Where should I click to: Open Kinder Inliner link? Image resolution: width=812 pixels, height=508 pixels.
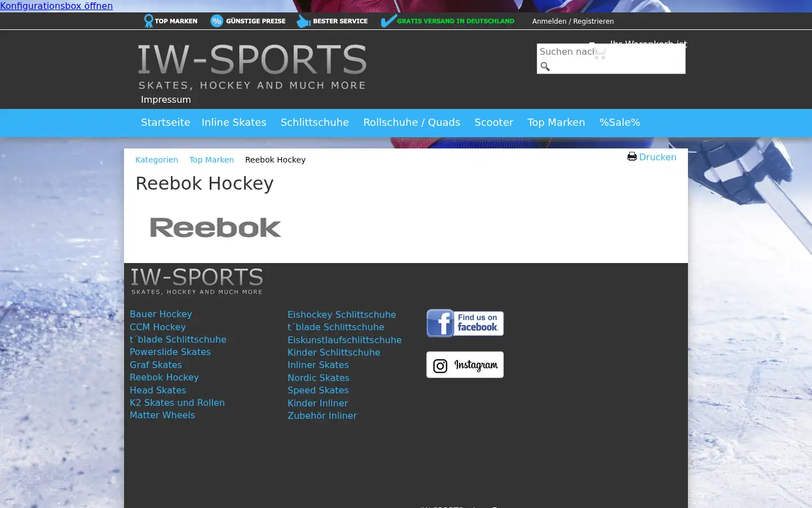317,403
